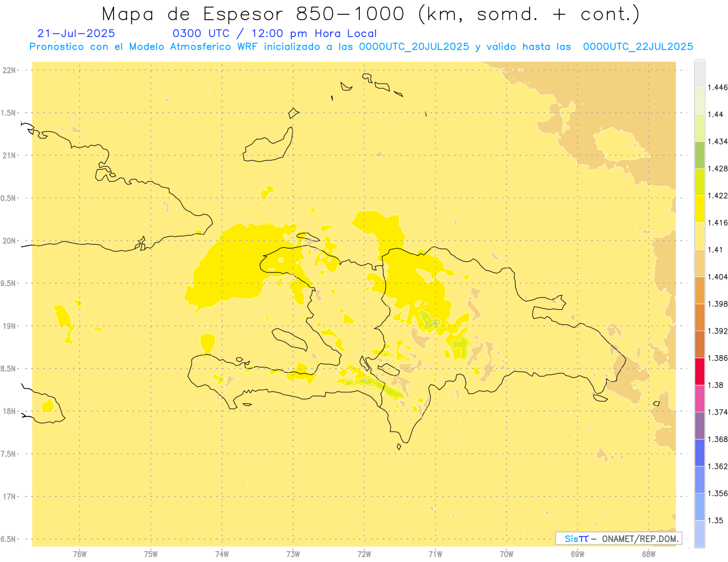Pick the pink legend swatch 1.374–1.38
728x562 pixels.
click(699, 398)
